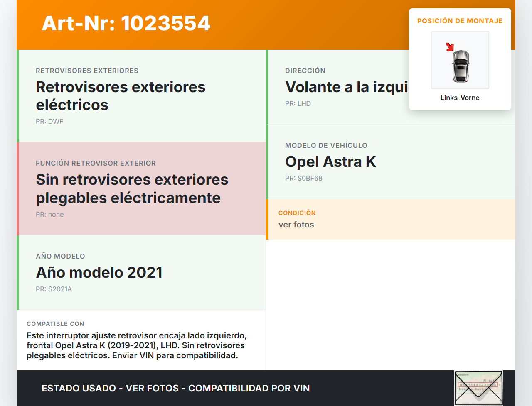Click the "AÑO MODELO" label
Viewport: 532px width, 406px height.
pyautogui.click(x=60, y=256)
